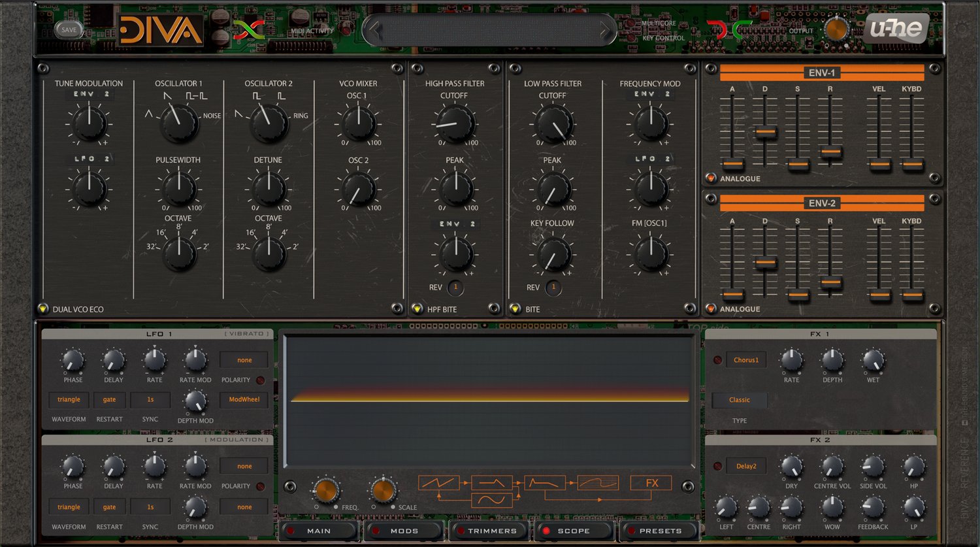This screenshot has height=547, width=980.
Task: Select the sawtooth oscillator block in the signal flow
Action: [438, 484]
